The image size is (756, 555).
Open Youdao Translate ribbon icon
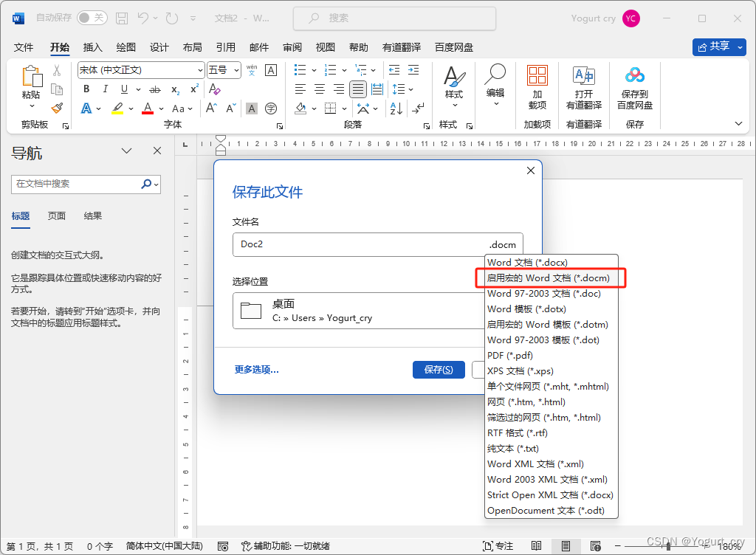pos(584,87)
